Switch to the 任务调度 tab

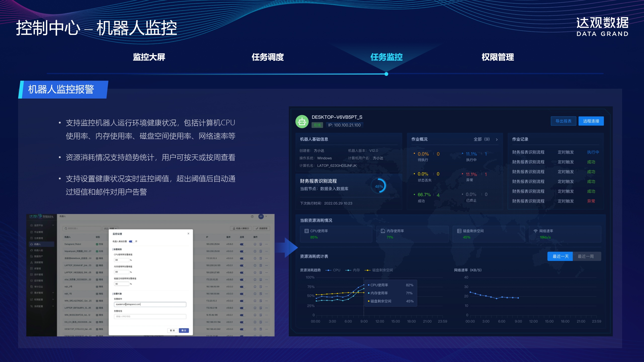coord(268,57)
